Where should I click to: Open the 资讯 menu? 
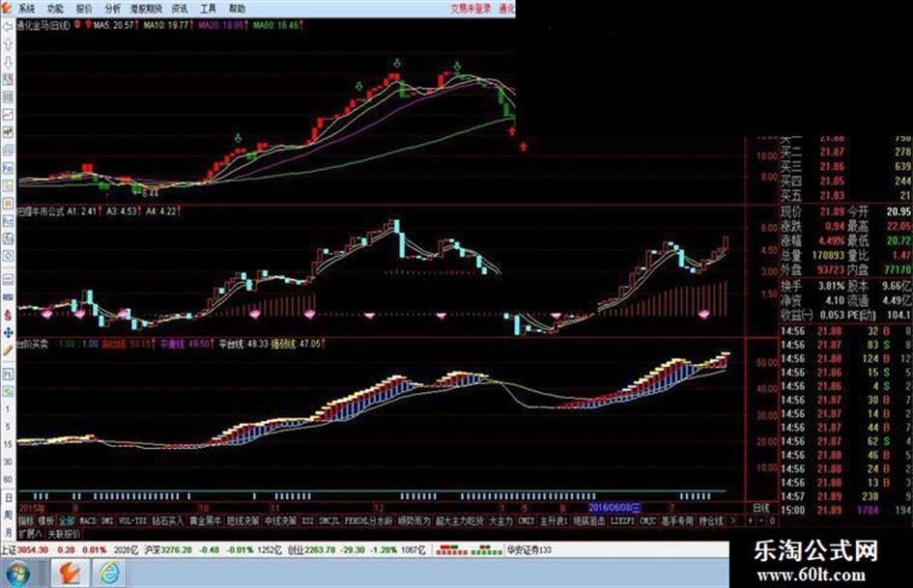tap(180, 8)
